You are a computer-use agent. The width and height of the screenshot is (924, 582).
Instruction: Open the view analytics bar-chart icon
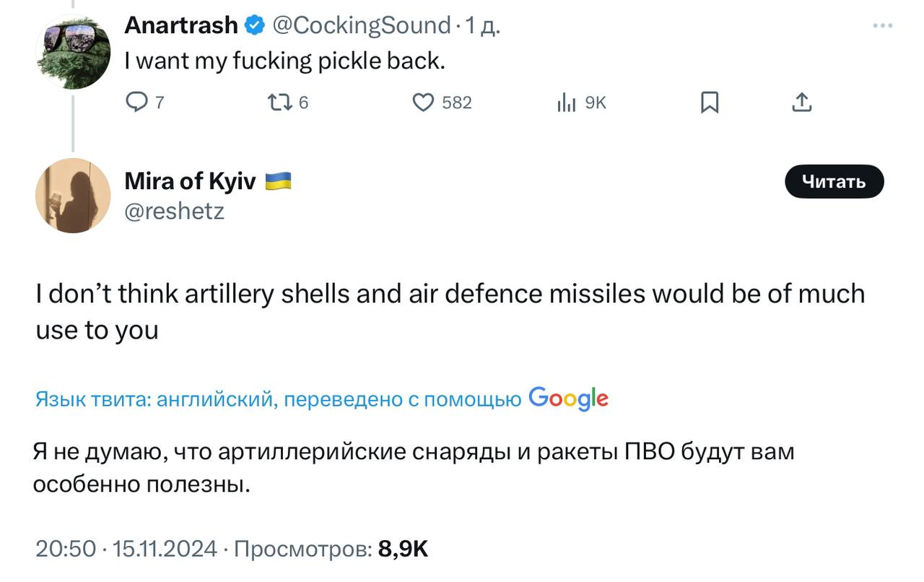[x=567, y=104]
